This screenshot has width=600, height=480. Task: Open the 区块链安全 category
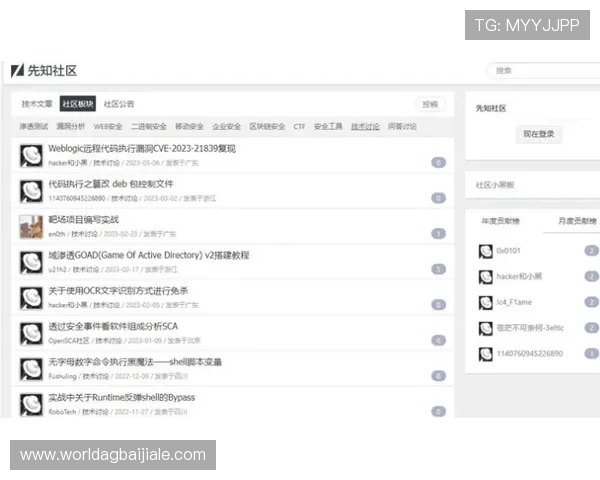(x=267, y=127)
